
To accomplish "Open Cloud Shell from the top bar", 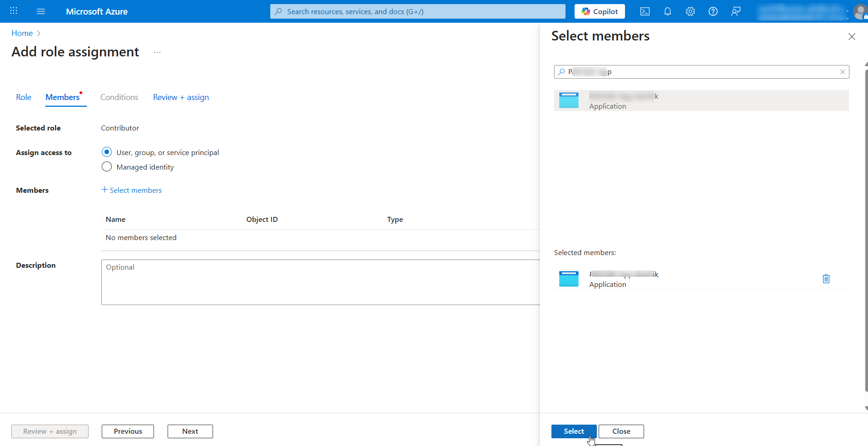I will 645,11.
